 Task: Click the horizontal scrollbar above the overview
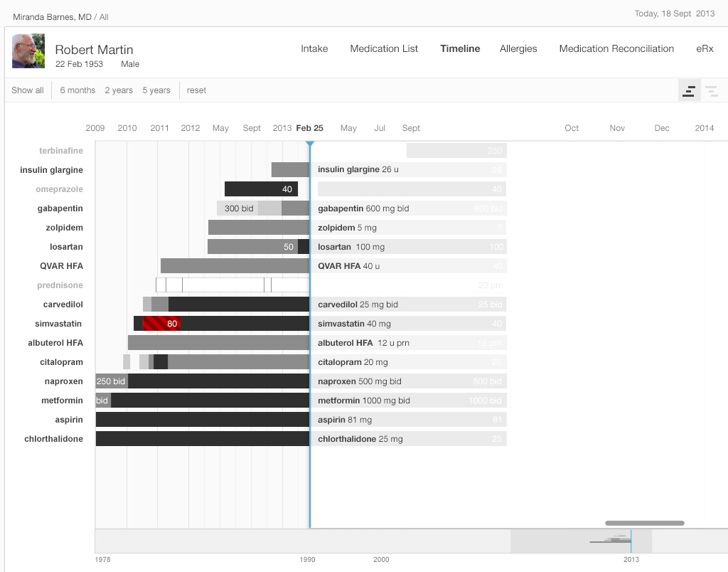(x=644, y=523)
